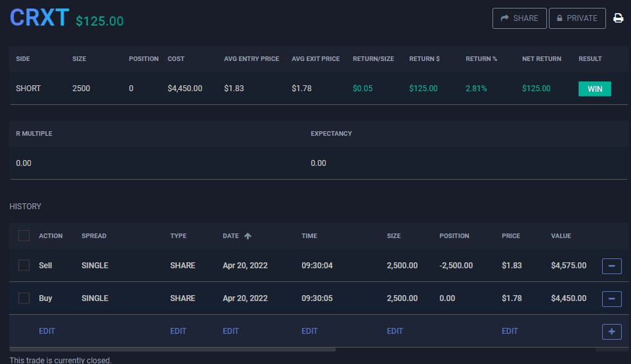Click Edit under Size column
The image size is (631, 364).
[395, 331]
